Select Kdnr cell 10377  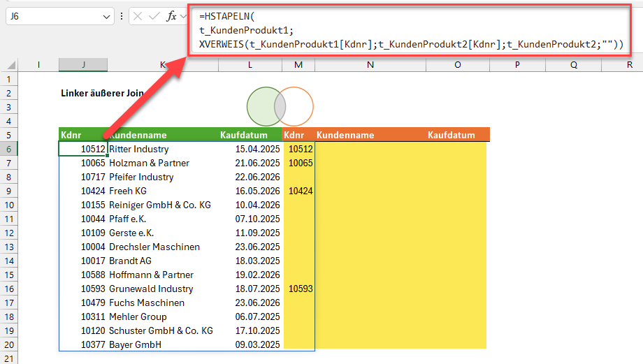(x=83, y=344)
